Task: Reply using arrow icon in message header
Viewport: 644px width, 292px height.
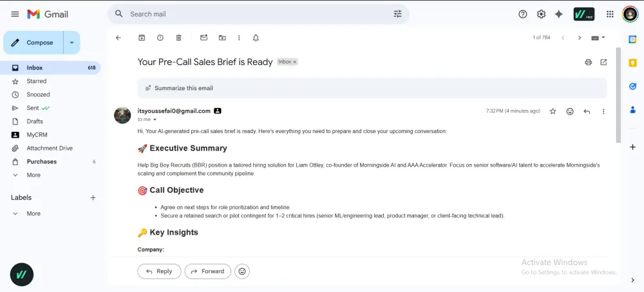Action: [x=587, y=111]
